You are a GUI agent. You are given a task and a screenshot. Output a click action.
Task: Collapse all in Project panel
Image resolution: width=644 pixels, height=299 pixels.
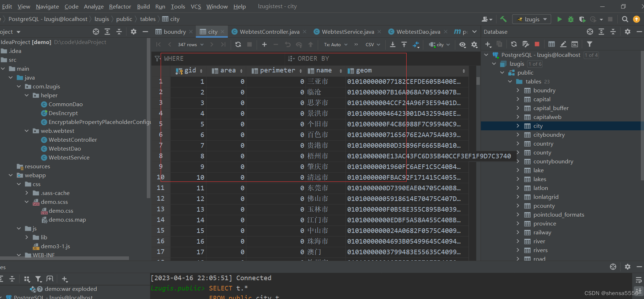tap(119, 32)
